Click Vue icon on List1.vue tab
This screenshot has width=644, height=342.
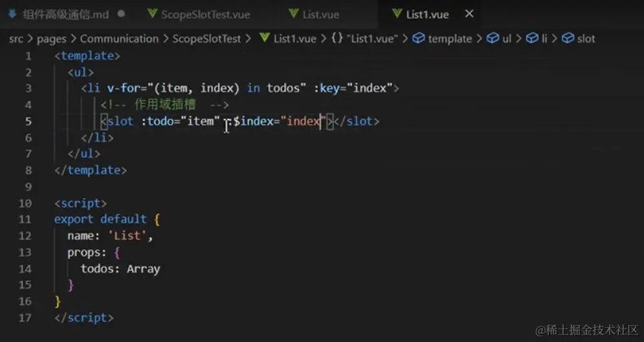(x=397, y=14)
